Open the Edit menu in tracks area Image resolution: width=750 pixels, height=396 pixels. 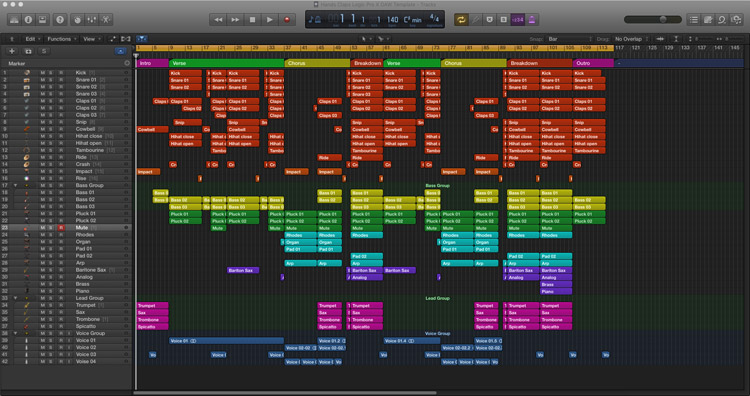tap(33, 39)
